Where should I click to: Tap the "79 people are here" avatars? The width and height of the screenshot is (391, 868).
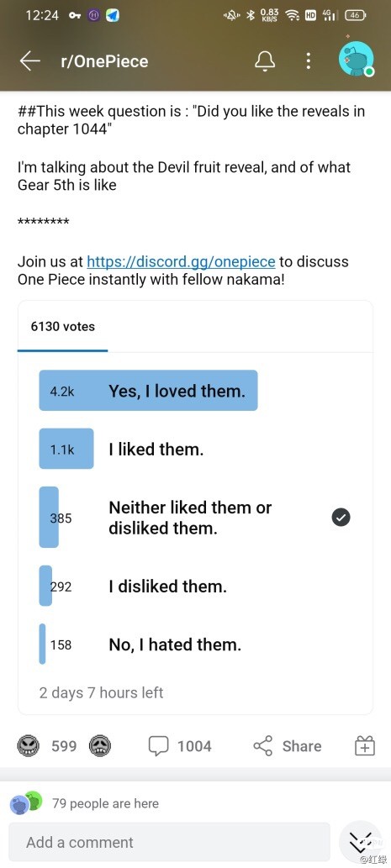(26, 803)
